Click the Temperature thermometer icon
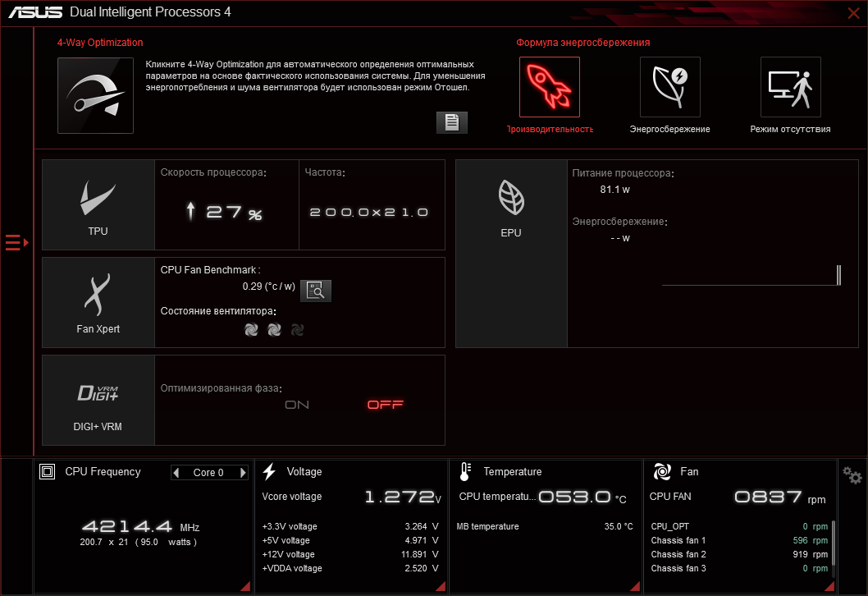 [x=465, y=471]
